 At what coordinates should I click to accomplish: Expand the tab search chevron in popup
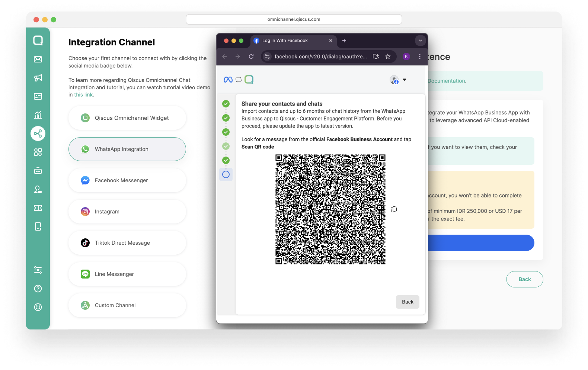[421, 41]
